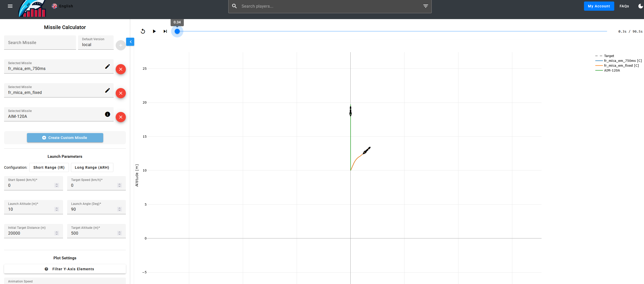Play the missile animation
The image size is (644, 284).
(x=154, y=31)
